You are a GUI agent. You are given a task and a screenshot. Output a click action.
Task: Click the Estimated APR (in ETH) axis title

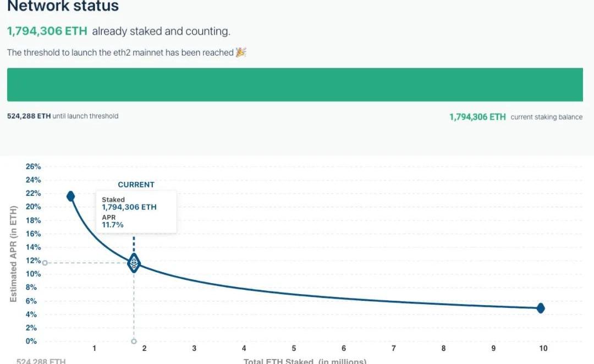click(14, 253)
